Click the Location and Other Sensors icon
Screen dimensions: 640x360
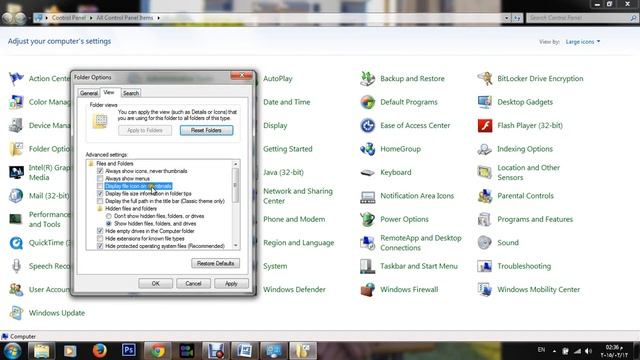tap(484, 172)
